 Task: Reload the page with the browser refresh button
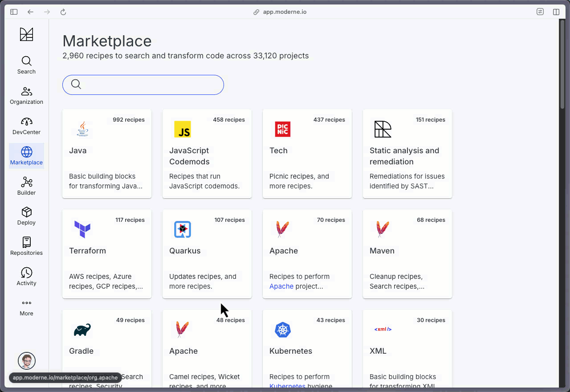[x=63, y=12]
